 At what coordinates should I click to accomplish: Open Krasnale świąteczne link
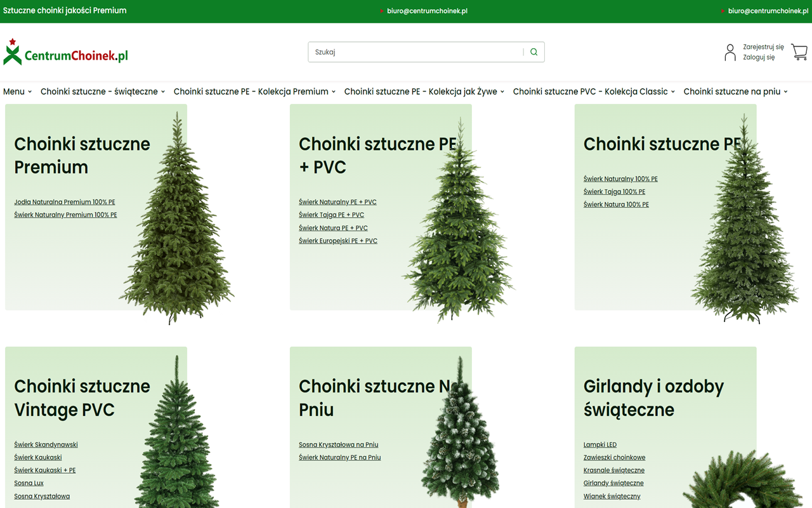(x=614, y=471)
